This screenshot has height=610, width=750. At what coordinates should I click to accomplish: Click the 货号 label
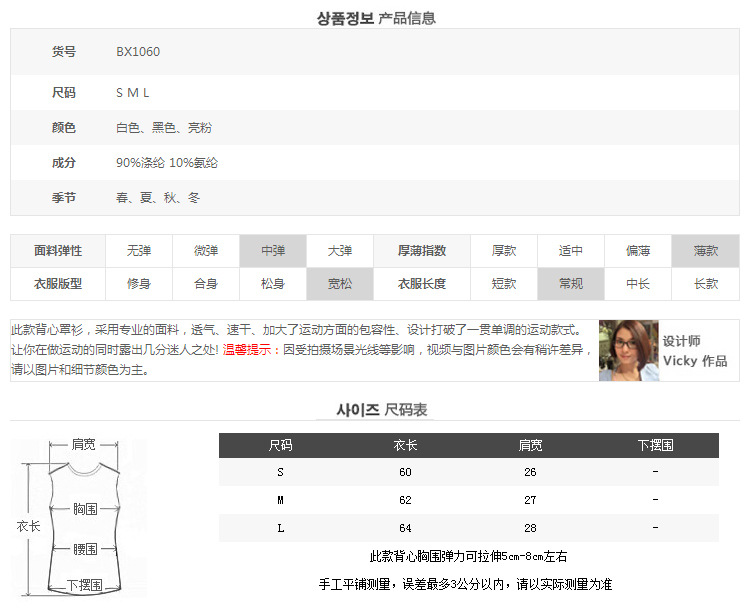(x=64, y=52)
